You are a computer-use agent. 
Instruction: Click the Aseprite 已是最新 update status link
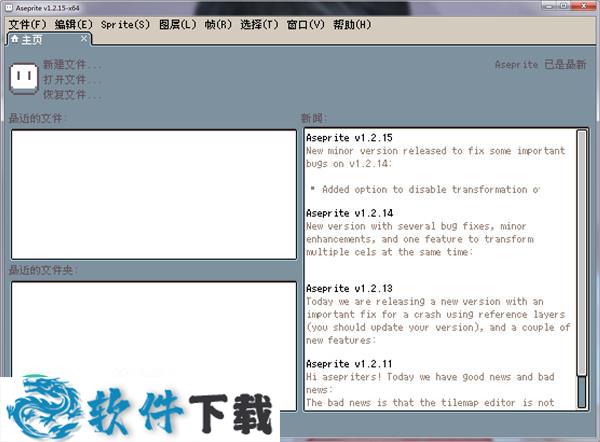540,64
